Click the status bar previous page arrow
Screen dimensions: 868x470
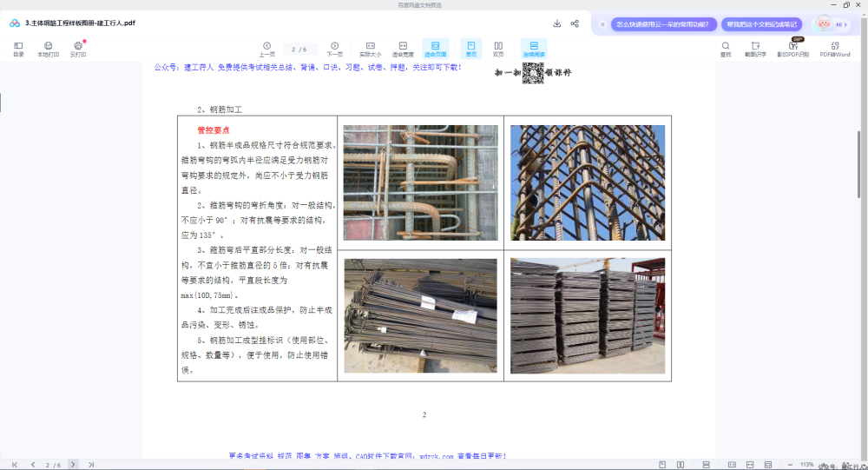pyautogui.click(x=33, y=465)
